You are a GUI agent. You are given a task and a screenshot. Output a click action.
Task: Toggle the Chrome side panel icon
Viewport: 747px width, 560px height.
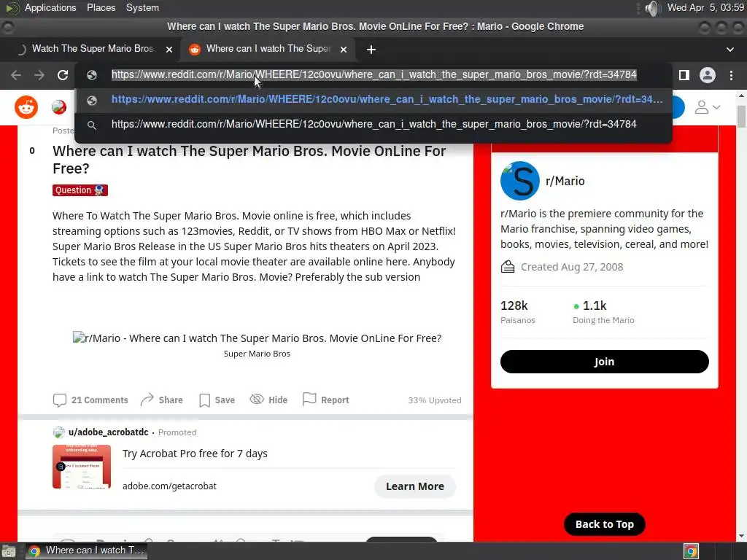click(x=684, y=75)
